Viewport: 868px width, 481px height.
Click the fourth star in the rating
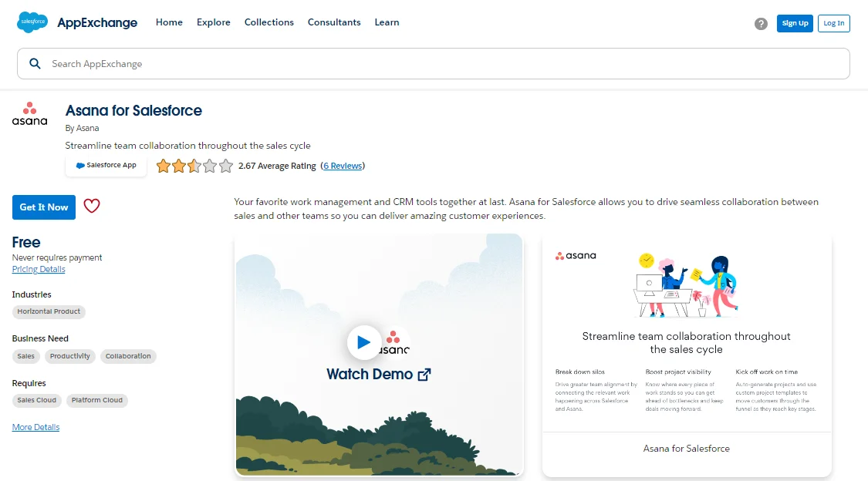(x=211, y=166)
